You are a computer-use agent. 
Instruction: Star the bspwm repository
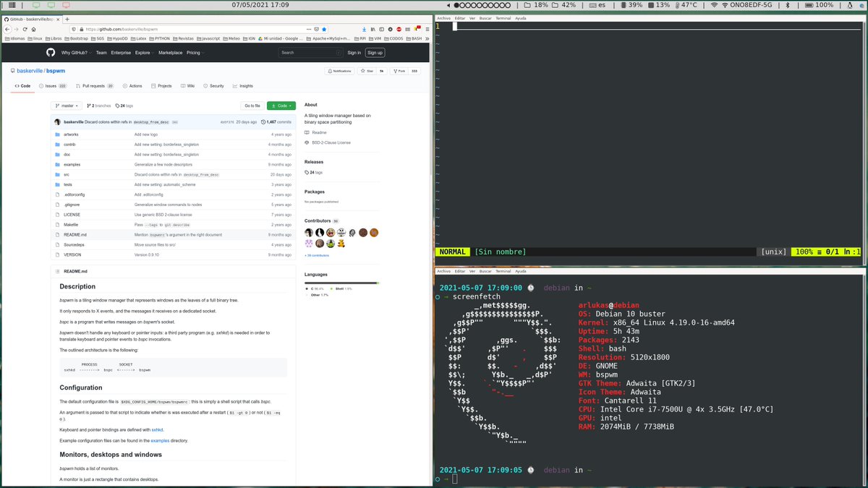point(367,71)
